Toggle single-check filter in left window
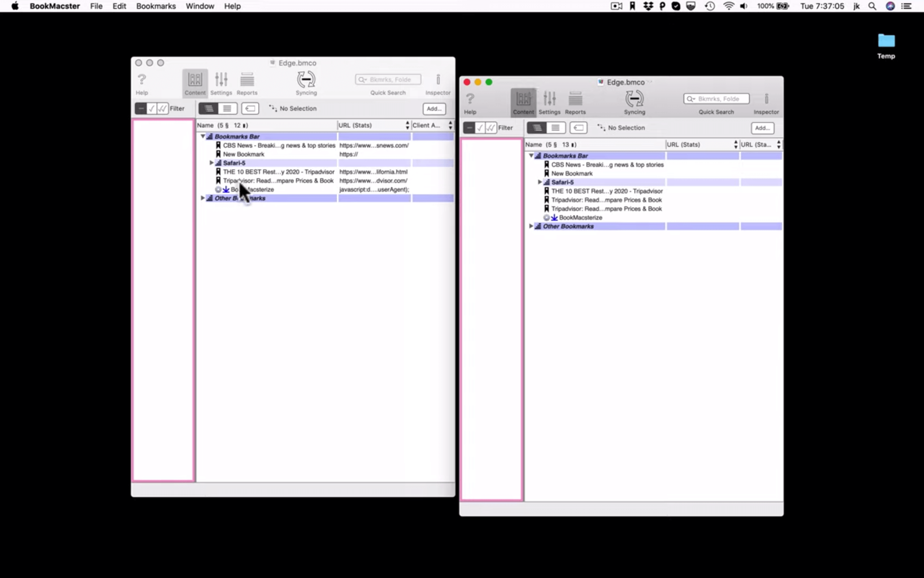924x578 pixels. tap(152, 109)
